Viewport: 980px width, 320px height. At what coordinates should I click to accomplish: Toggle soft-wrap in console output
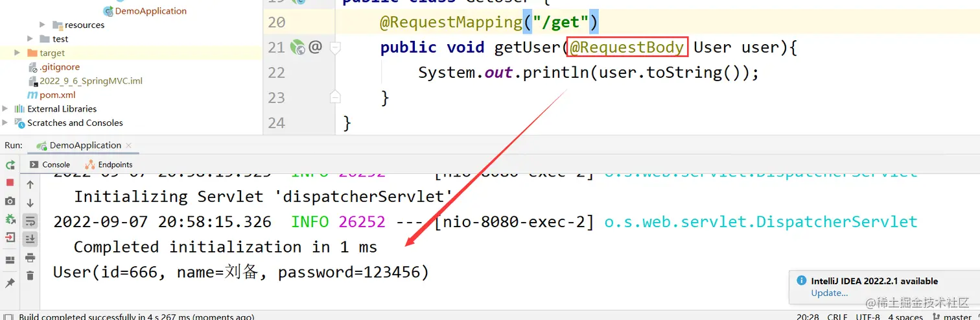point(30,221)
